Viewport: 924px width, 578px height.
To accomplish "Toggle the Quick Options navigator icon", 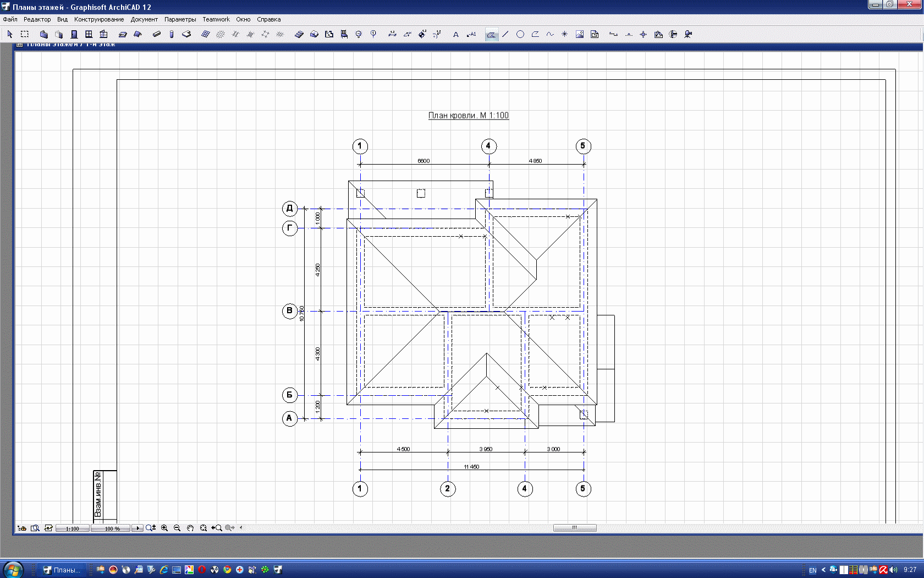I will click(22, 528).
